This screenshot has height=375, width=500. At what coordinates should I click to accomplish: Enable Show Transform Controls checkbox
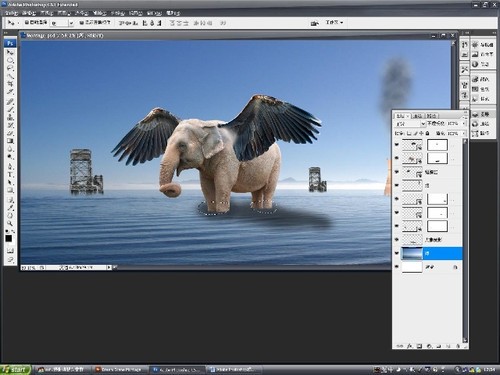click(x=82, y=22)
